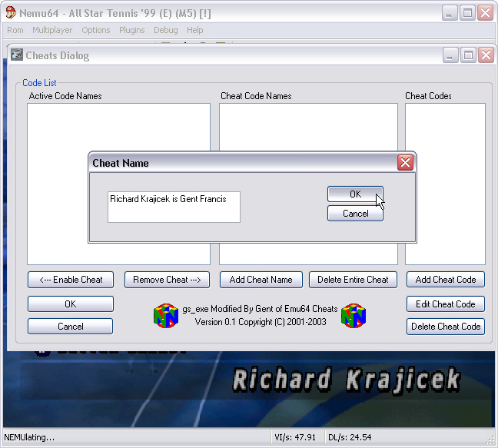Click the right N64 logo icon

tap(354, 316)
